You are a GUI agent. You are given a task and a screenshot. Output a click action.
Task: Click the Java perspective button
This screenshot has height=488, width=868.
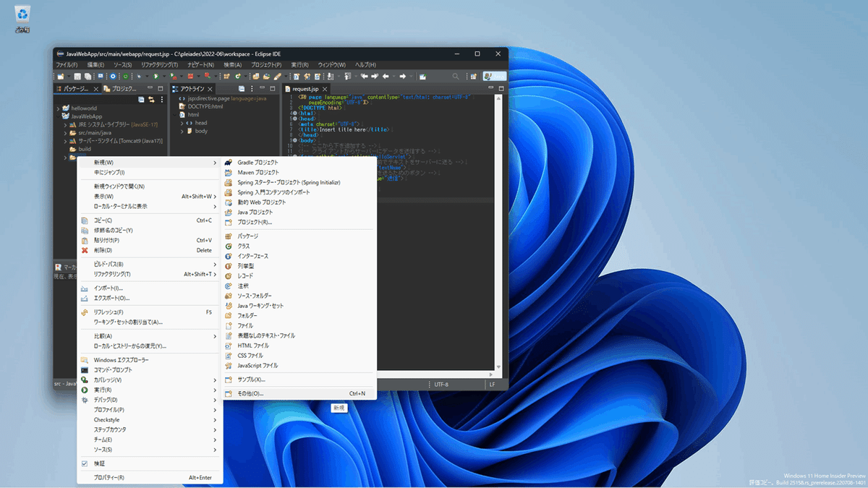[x=494, y=77]
